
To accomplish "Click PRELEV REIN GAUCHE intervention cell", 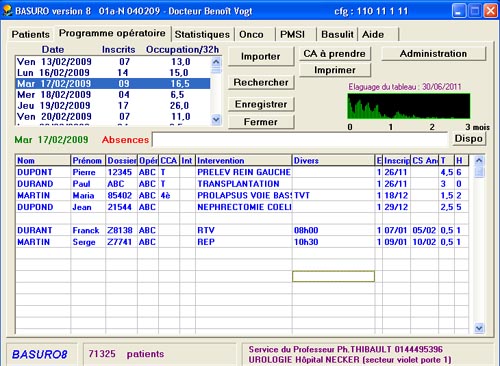I will click(244, 172).
